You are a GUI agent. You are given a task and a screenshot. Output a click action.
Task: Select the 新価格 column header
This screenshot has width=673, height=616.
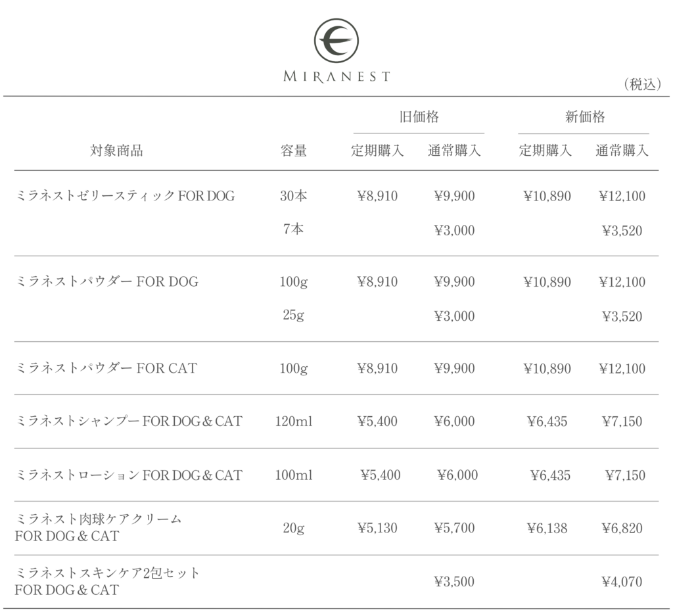coord(584,117)
